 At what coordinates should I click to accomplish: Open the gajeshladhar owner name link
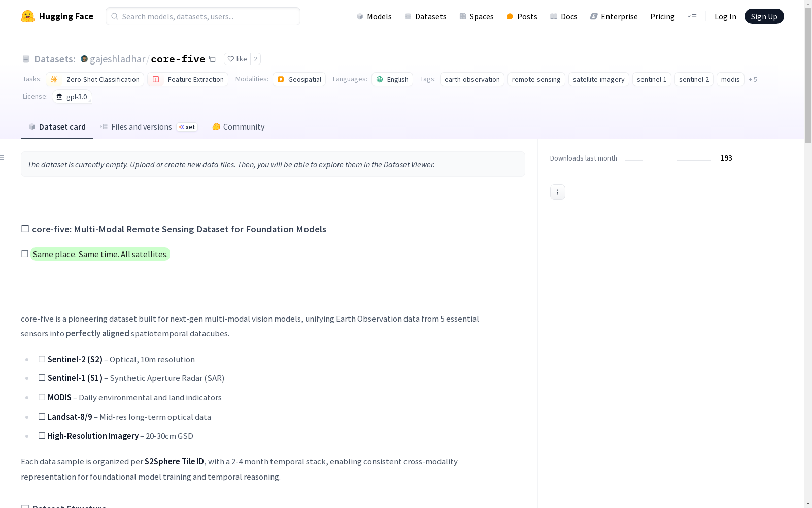117,59
